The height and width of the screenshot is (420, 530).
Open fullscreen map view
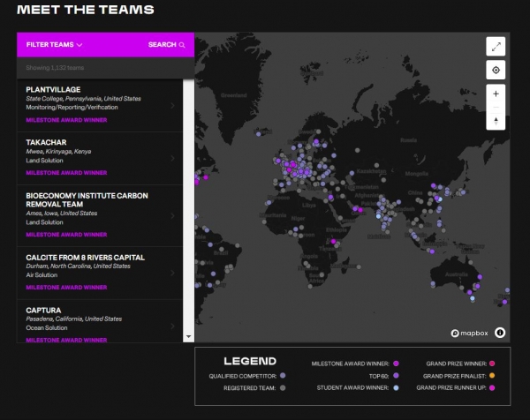point(496,47)
